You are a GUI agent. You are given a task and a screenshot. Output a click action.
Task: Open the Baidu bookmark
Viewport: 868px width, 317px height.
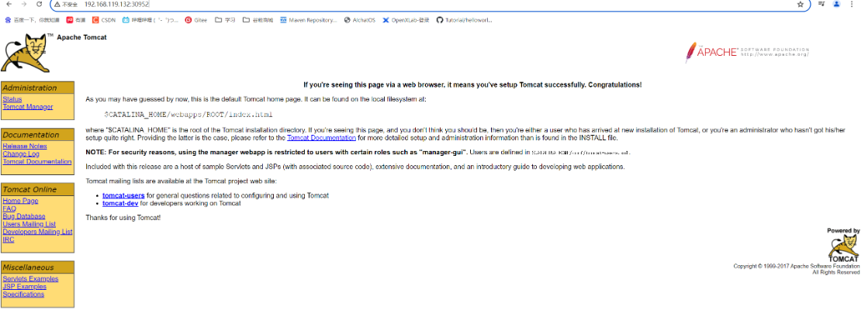point(32,20)
